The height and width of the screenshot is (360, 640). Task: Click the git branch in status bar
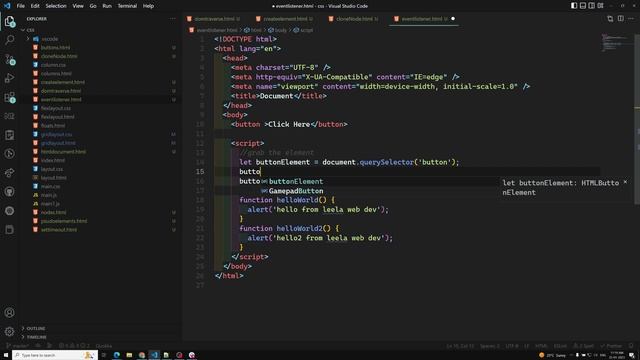[x=17, y=346]
